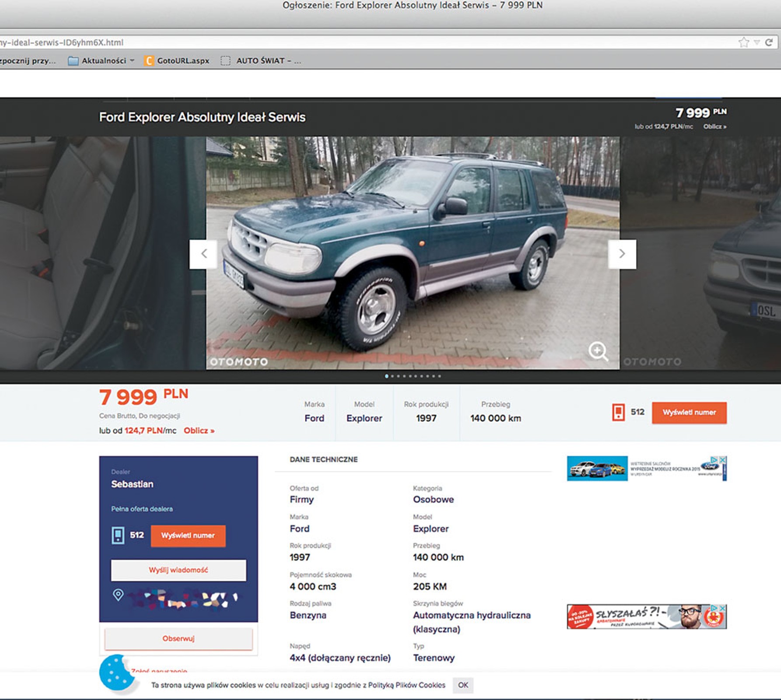
Task: Click the browser address bar
Action: click(350, 42)
